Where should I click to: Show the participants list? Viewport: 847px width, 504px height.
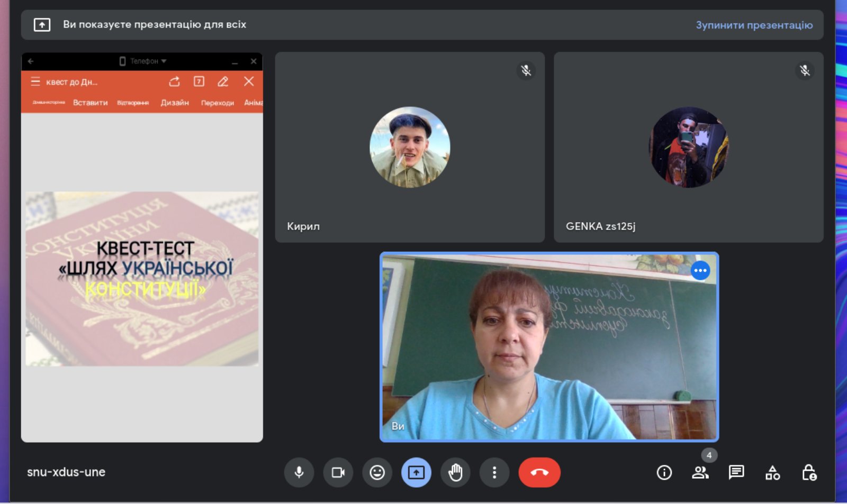point(700,472)
